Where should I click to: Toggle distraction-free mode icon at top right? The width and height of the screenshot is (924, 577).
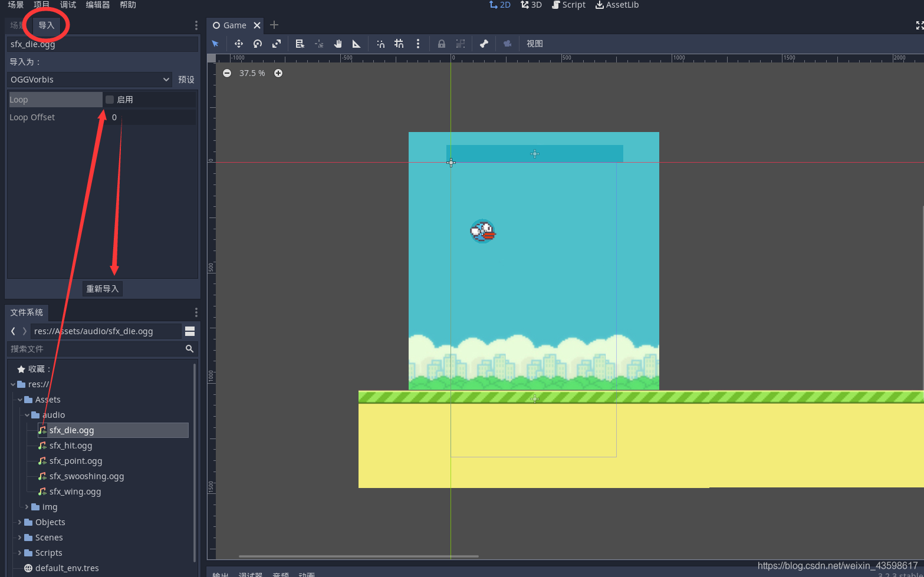point(919,25)
